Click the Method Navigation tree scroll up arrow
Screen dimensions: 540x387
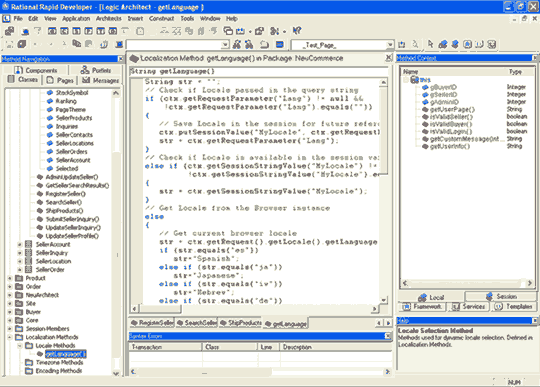click(x=116, y=93)
